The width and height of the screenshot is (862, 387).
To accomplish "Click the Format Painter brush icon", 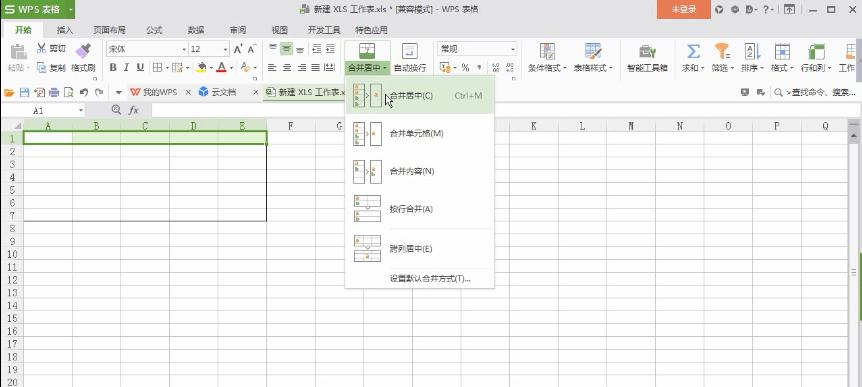I will click(x=83, y=51).
